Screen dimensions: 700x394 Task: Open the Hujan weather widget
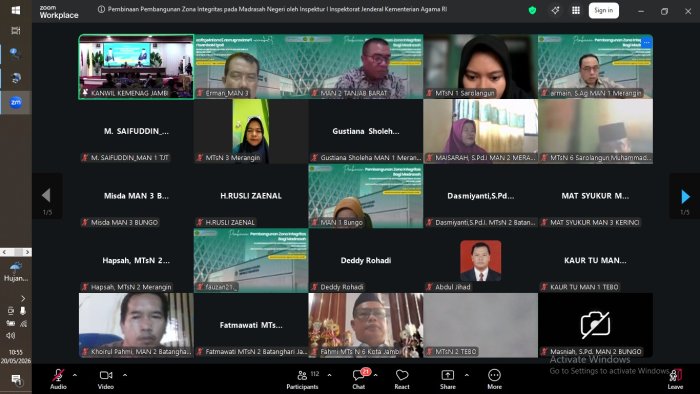(x=16, y=272)
